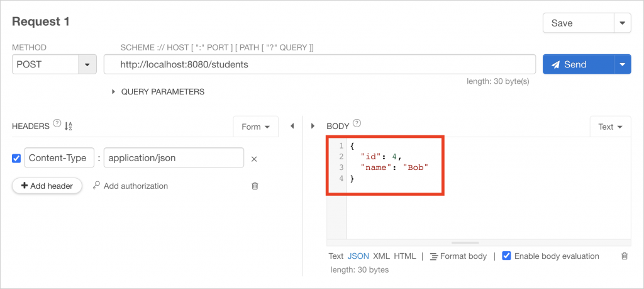Expand the QUERY PARAMETERS section
The height and width of the screenshot is (289, 644).
click(158, 92)
